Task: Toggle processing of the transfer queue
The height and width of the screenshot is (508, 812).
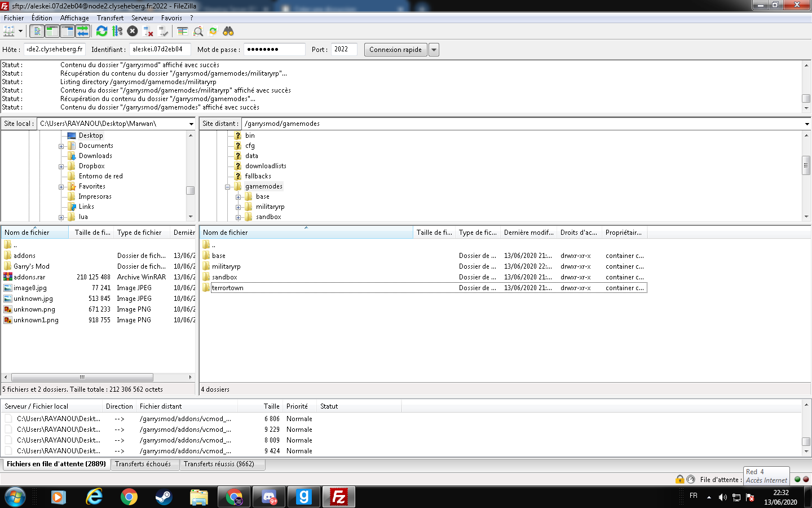Action: (117, 31)
